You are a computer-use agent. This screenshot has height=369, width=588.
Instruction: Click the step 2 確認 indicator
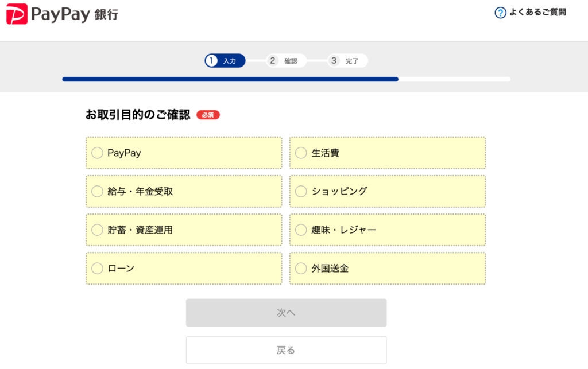(x=286, y=61)
